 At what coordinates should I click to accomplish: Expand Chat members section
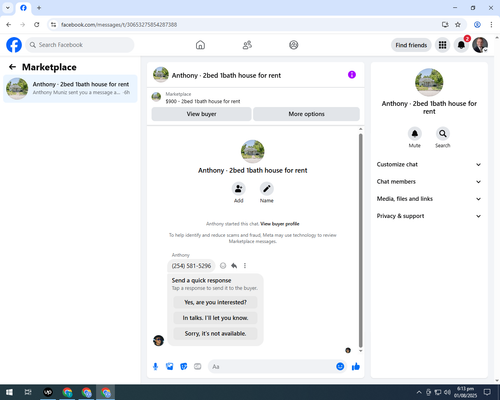[x=429, y=182]
